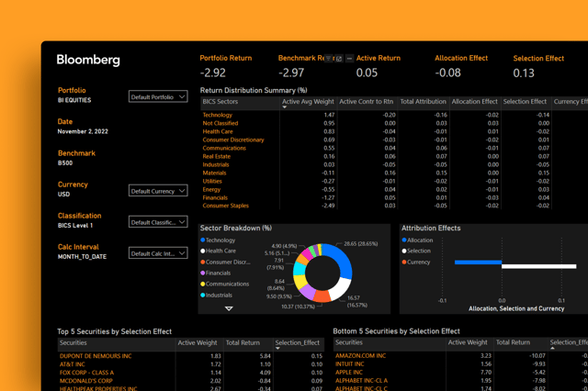Sort Top 5 table by Active Weight header

[198, 342]
